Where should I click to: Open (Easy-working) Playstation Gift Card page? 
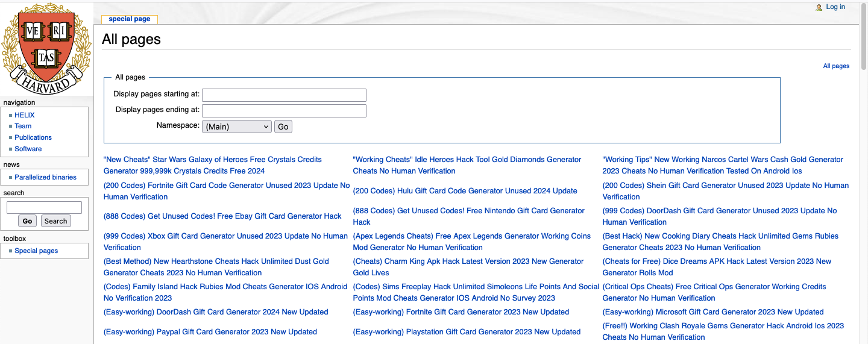(467, 332)
